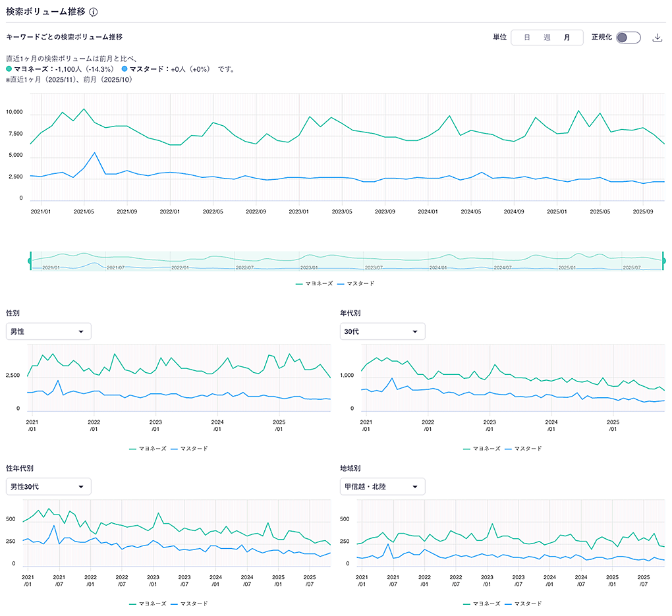Click right end handle of range slider
This screenshot has width=672, height=616.
(x=663, y=261)
